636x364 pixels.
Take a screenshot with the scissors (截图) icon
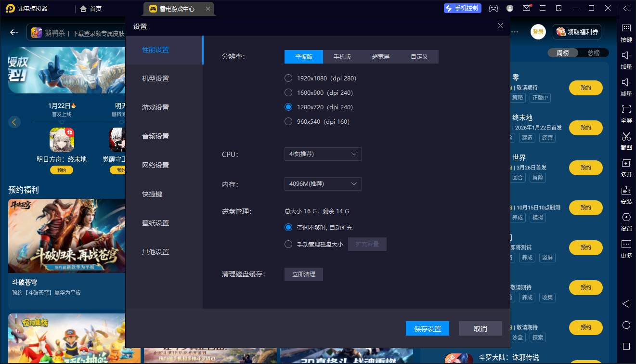tap(626, 136)
